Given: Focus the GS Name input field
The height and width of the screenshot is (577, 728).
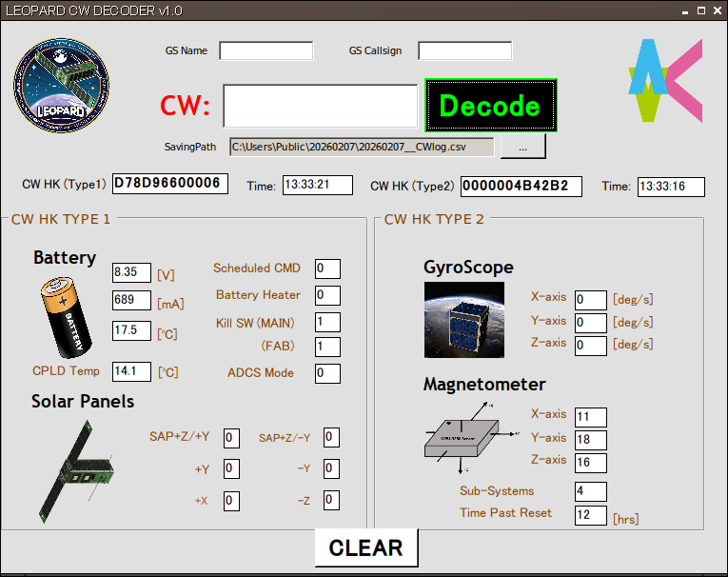Looking at the screenshot, I should click(x=266, y=50).
